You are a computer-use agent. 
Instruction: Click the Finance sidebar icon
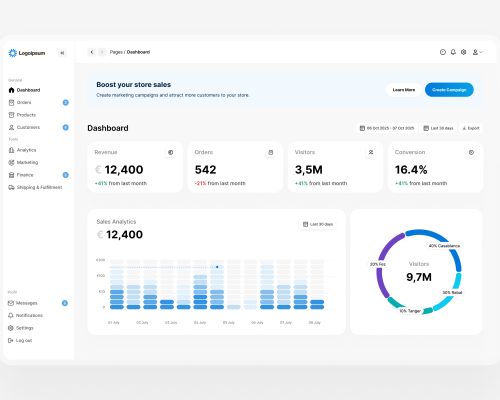(11, 175)
